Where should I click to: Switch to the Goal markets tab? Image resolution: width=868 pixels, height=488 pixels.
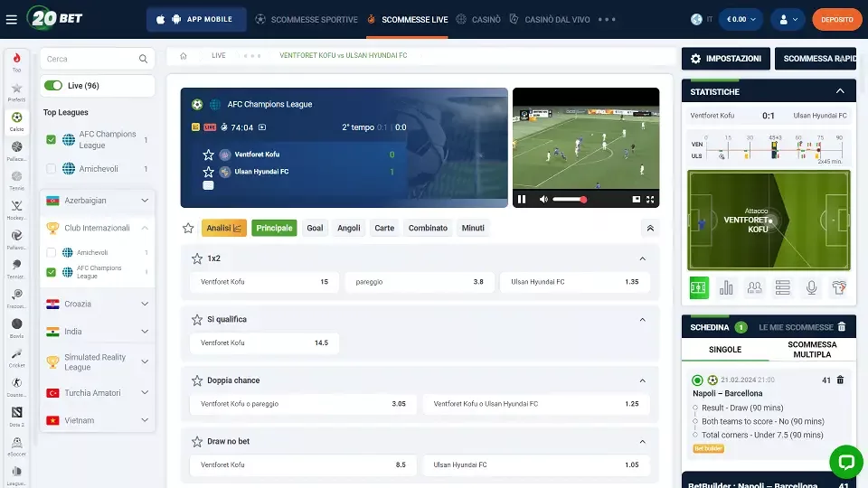(315, 228)
